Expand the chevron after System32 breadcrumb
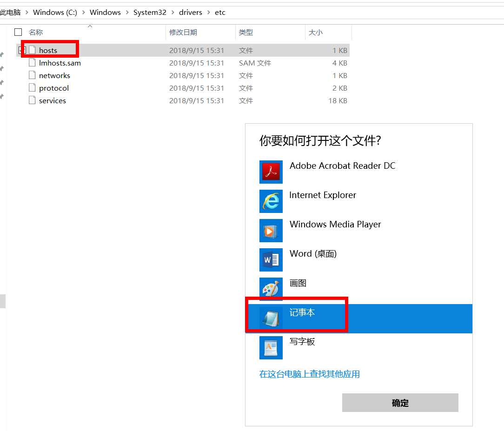504x431 pixels. [x=172, y=13]
